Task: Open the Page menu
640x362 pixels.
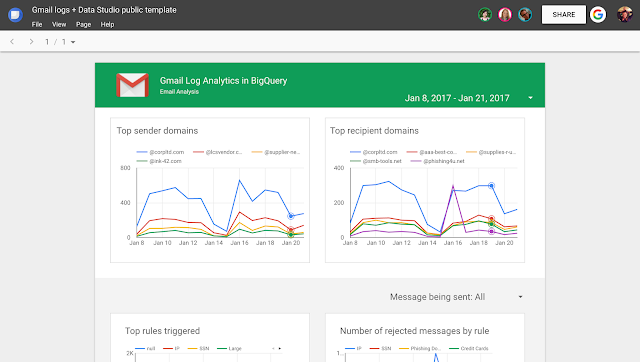Action: tap(83, 24)
